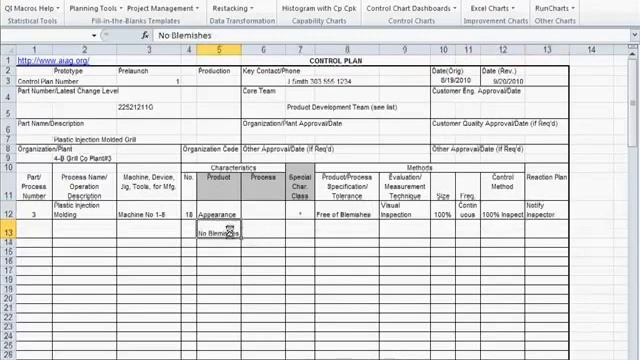
Task: Click the Process characteristic header cell
Action: tap(263, 186)
